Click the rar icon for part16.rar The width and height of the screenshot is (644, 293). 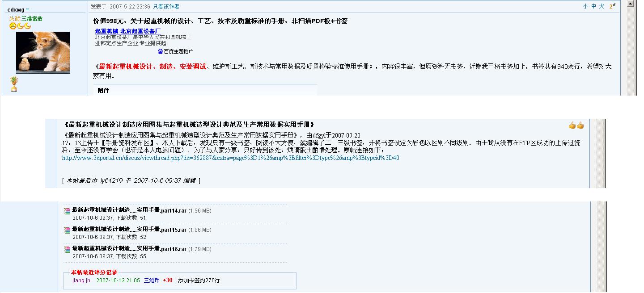point(67,249)
